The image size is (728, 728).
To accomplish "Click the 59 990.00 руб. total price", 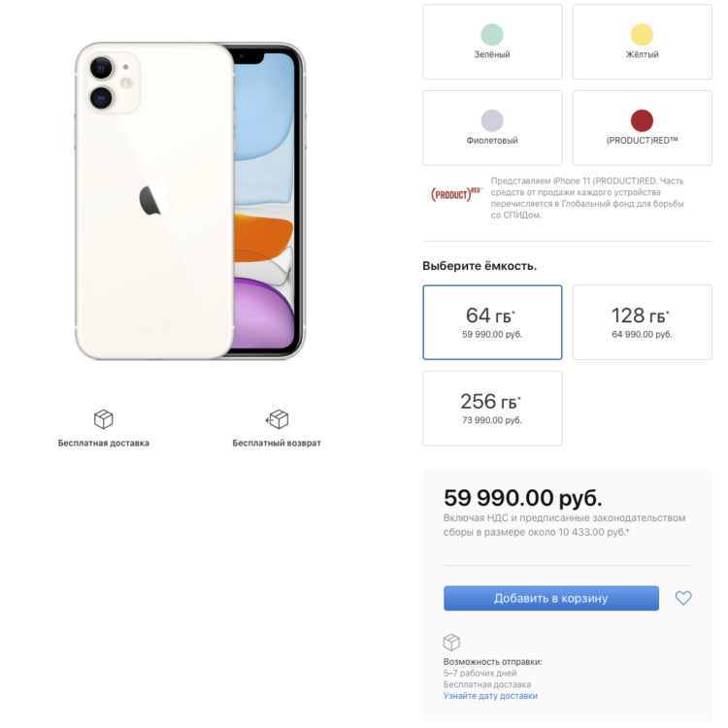I will coord(523,498).
